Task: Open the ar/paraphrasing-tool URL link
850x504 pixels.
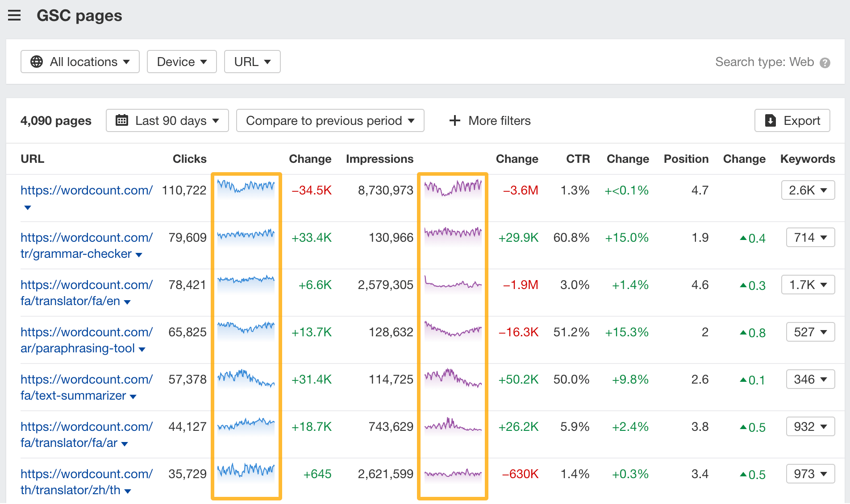Action: pos(78,348)
